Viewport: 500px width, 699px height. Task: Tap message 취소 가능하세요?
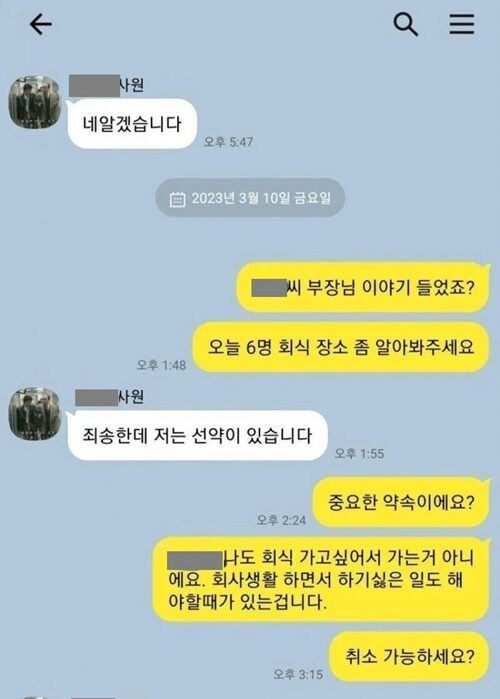[x=410, y=656]
